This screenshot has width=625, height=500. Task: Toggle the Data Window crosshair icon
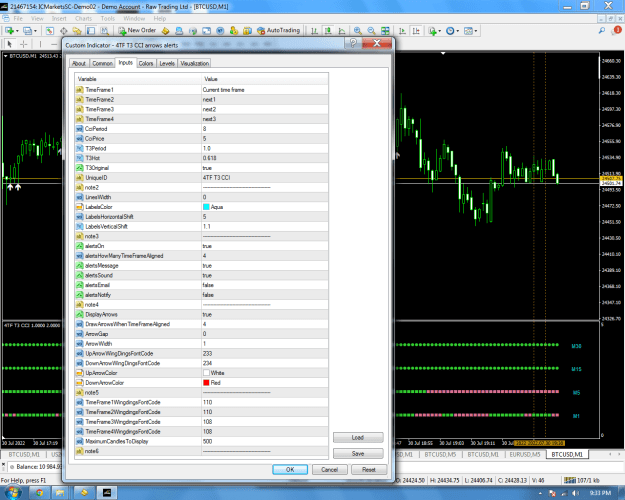63,31
